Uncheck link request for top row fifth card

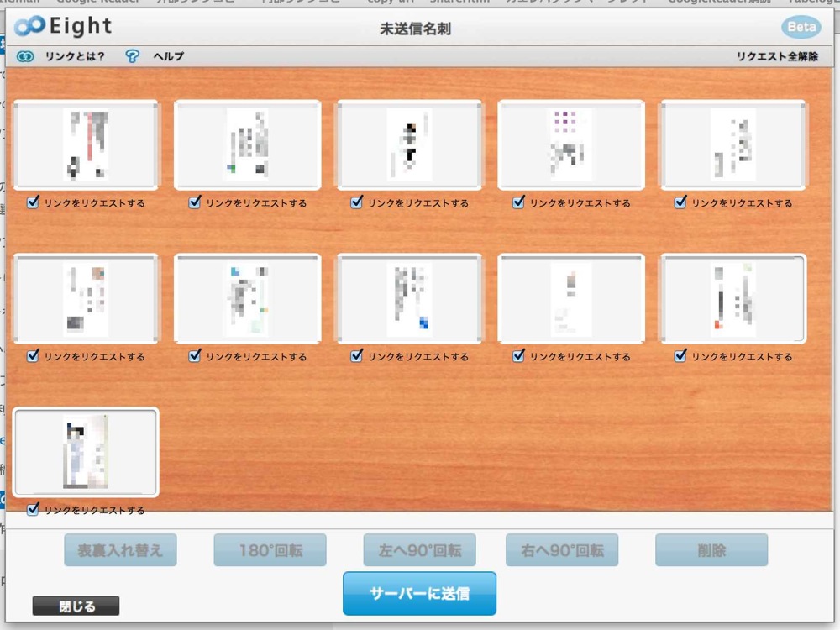[x=680, y=202]
